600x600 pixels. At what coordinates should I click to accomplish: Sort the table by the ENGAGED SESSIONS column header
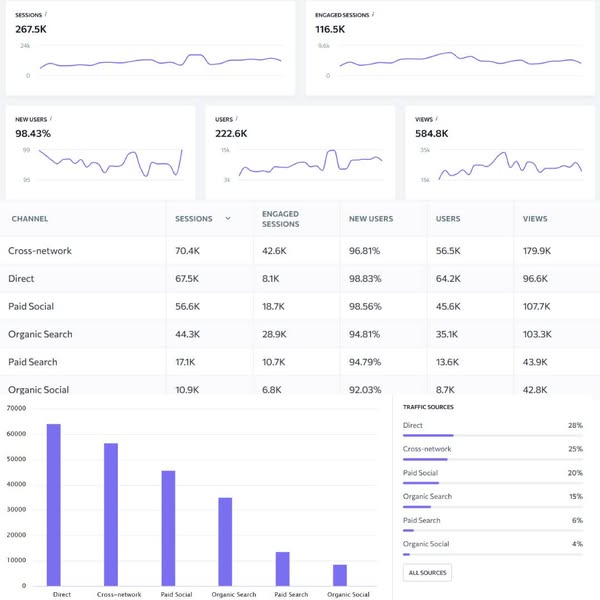point(280,219)
